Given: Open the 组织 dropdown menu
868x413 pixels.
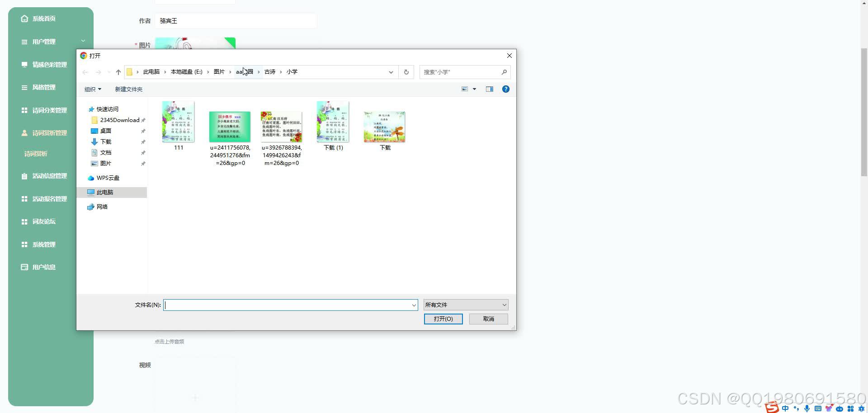Looking at the screenshot, I should (x=93, y=89).
